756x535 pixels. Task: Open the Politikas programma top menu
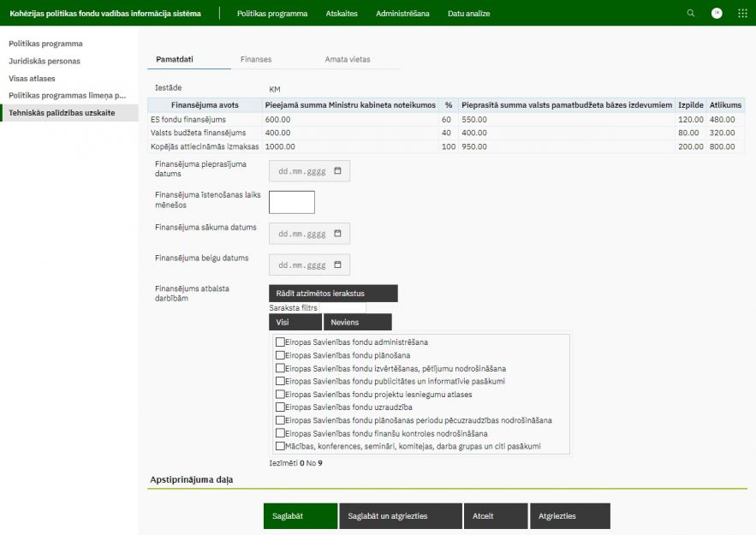[x=271, y=14]
